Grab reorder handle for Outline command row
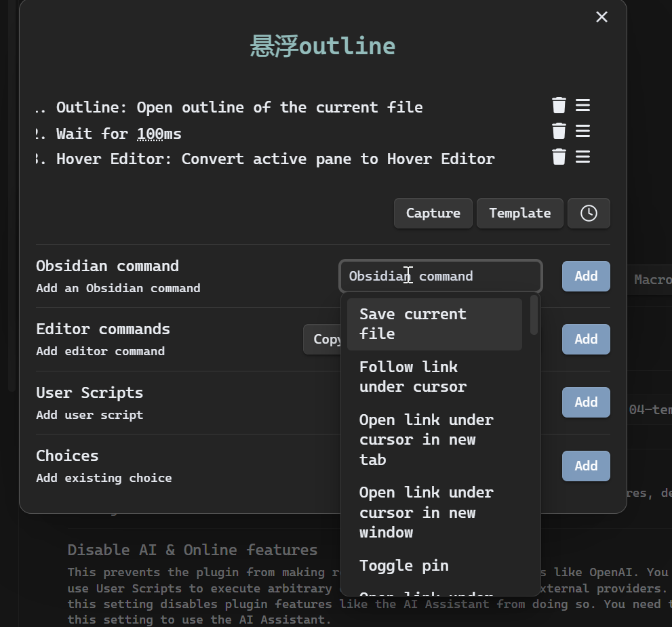The height and width of the screenshot is (627, 672). point(583,105)
